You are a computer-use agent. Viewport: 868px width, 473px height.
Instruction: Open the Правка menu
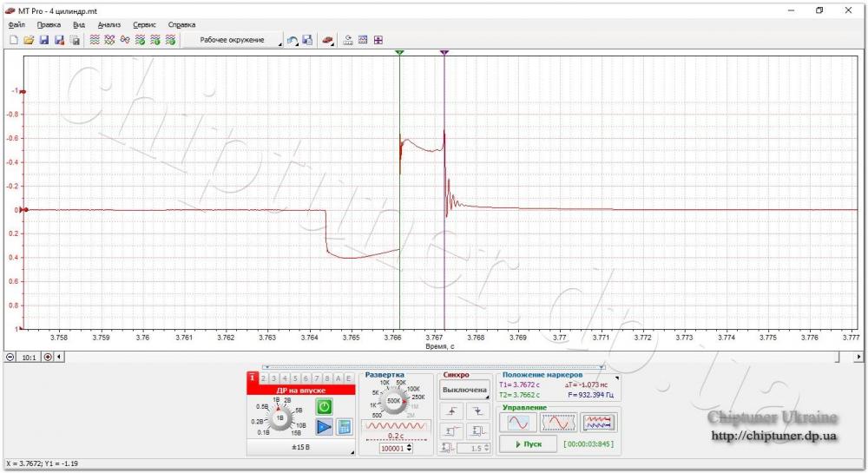[x=49, y=25]
